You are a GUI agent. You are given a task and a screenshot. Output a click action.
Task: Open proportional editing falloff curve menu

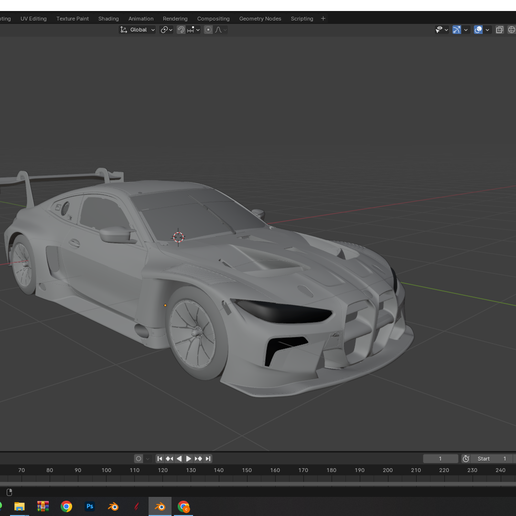(221, 30)
